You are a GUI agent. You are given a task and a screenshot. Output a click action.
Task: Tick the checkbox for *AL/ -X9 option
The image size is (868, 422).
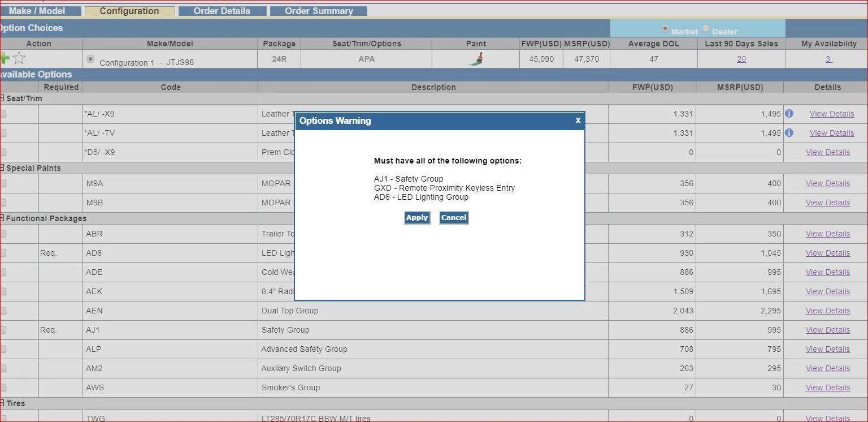coord(3,114)
